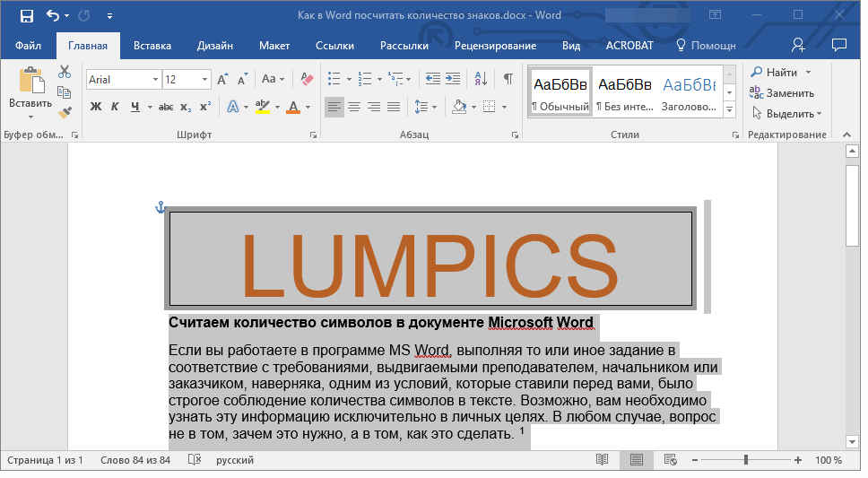Click the Заменить replace button
868x478 pixels.
(x=782, y=92)
